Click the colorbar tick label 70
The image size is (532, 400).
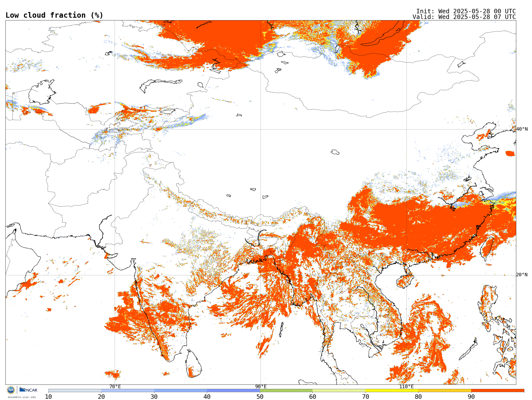pyautogui.click(x=366, y=397)
